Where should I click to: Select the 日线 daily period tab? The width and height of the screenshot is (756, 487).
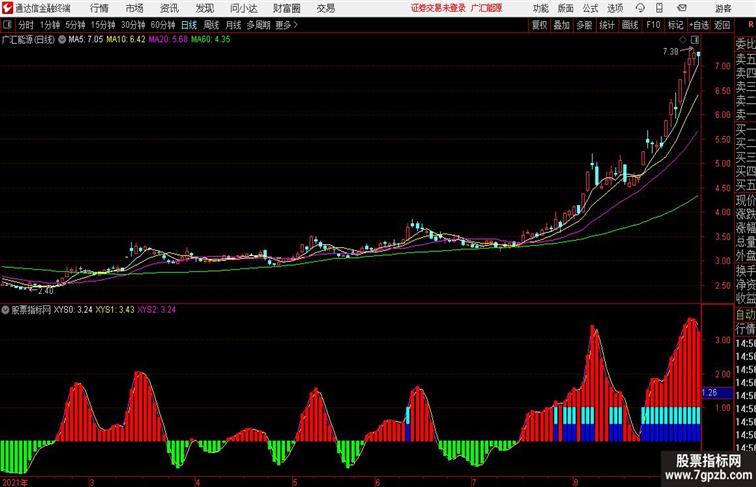point(189,25)
